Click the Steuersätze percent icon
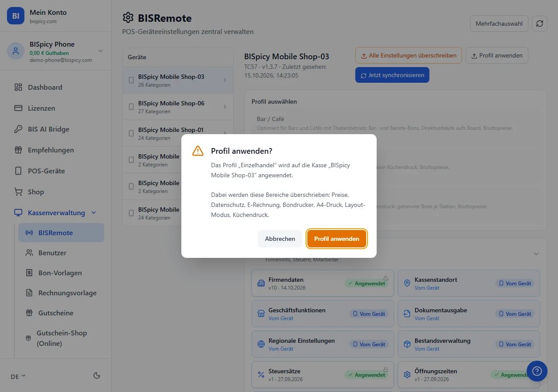 261,375
